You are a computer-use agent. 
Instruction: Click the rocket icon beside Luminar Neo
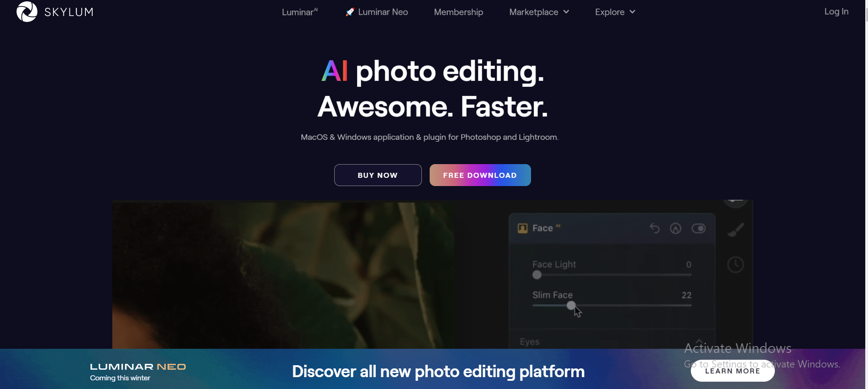tap(350, 12)
